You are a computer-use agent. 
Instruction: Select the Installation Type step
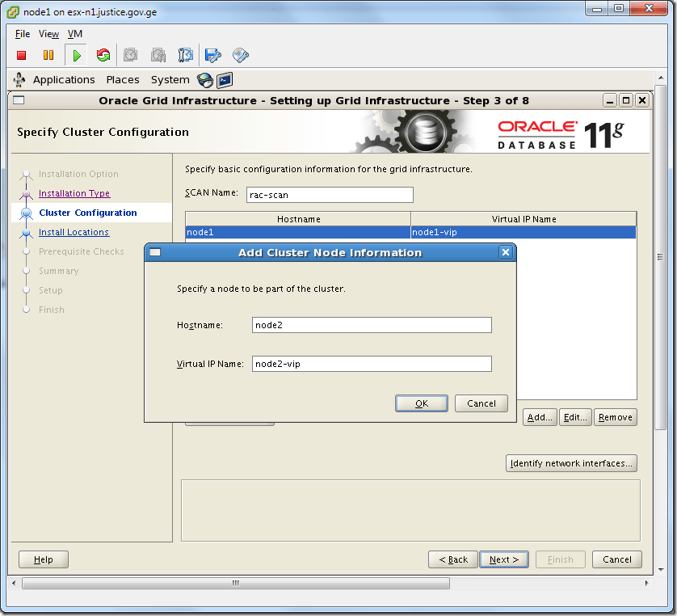(x=74, y=193)
